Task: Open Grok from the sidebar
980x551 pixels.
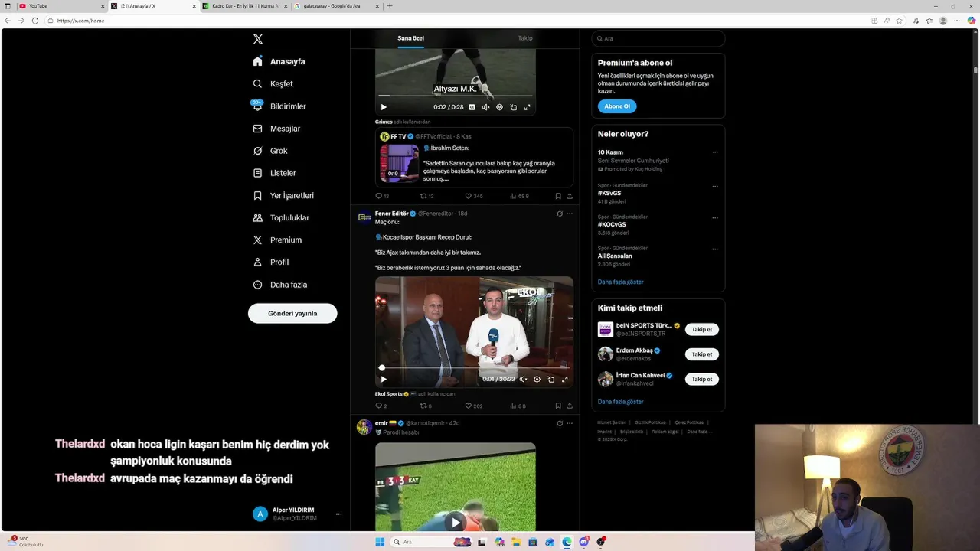Action: click(270, 151)
